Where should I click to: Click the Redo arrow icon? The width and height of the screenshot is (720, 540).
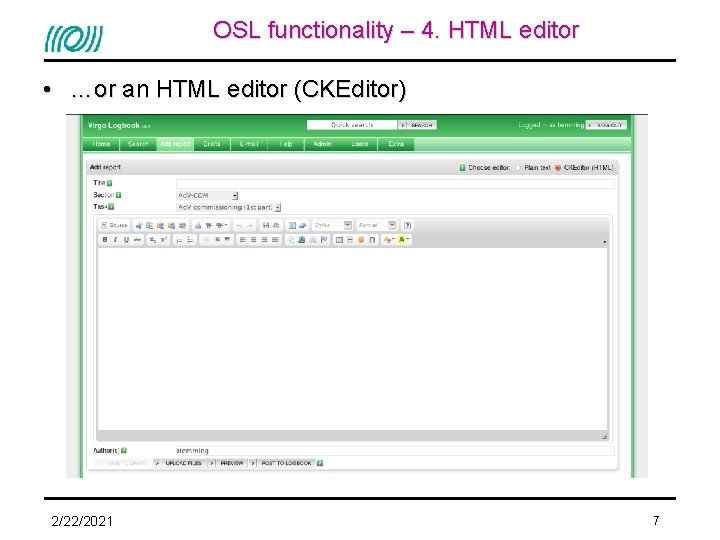pos(250,225)
